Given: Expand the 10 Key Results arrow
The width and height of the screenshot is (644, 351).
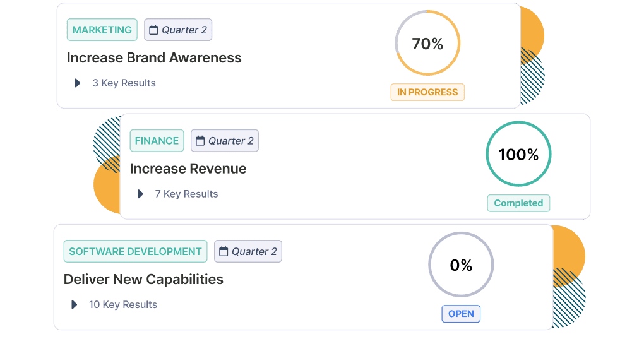Looking at the screenshot, I should [75, 304].
